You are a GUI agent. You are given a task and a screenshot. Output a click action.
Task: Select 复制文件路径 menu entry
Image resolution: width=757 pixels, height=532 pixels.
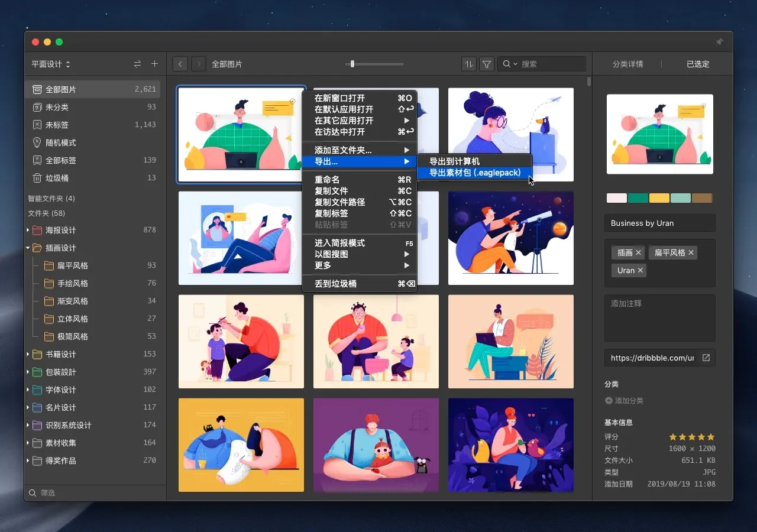pos(360,202)
